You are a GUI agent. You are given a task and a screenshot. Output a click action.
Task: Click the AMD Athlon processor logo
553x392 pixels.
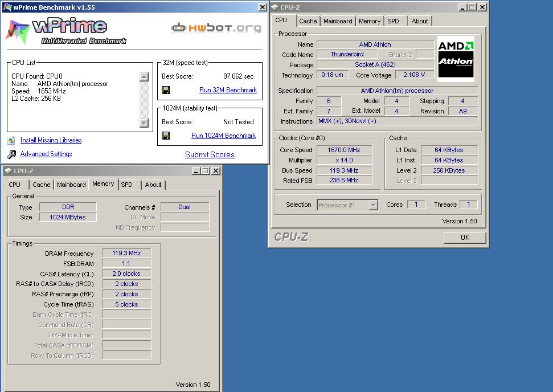tap(456, 59)
